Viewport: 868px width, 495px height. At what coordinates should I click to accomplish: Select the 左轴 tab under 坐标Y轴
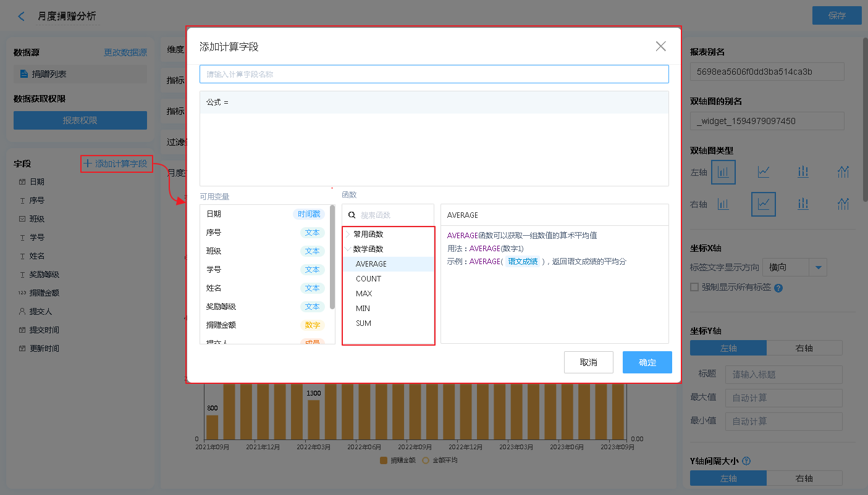(x=728, y=348)
